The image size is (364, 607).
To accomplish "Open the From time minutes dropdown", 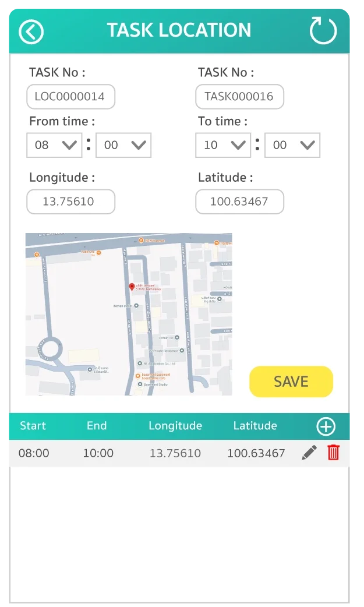I will click(123, 145).
